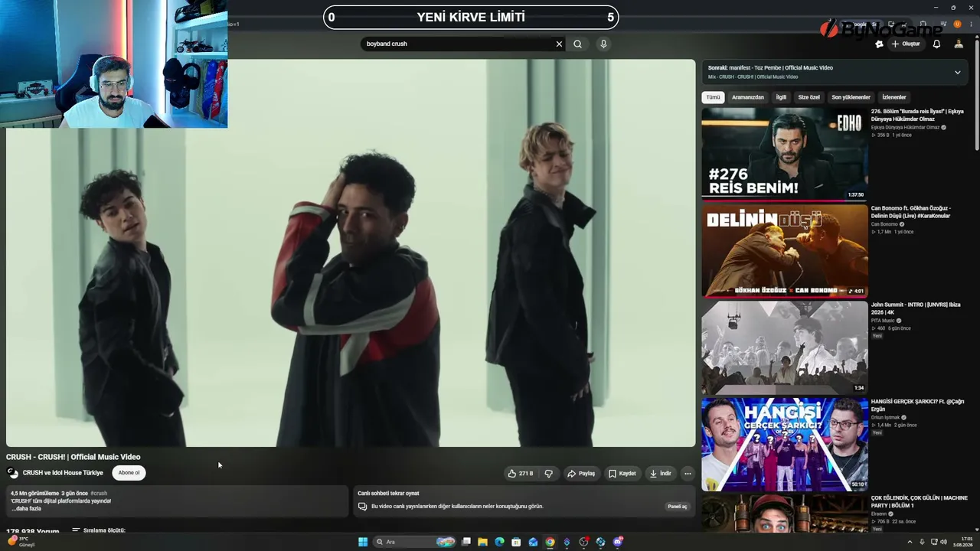Focus the YouTube search field
The width and height of the screenshot is (980, 551).
pyautogui.click(x=458, y=44)
